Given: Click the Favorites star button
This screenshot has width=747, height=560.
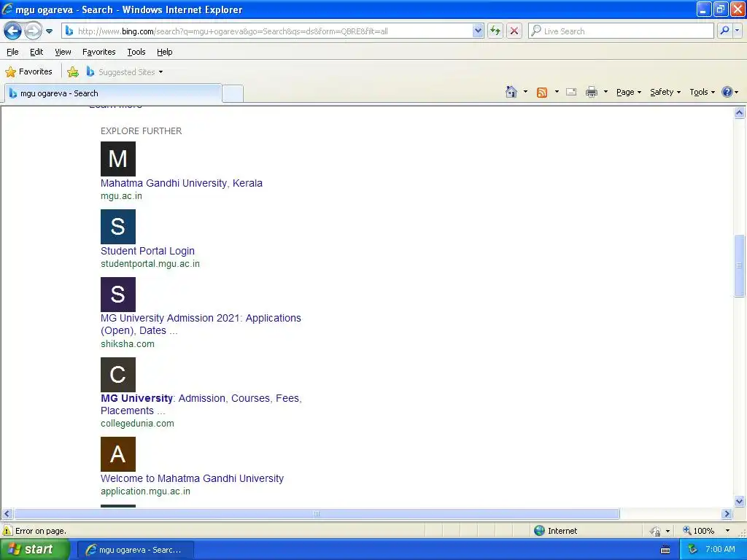Looking at the screenshot, I should (x=28, y=72).
